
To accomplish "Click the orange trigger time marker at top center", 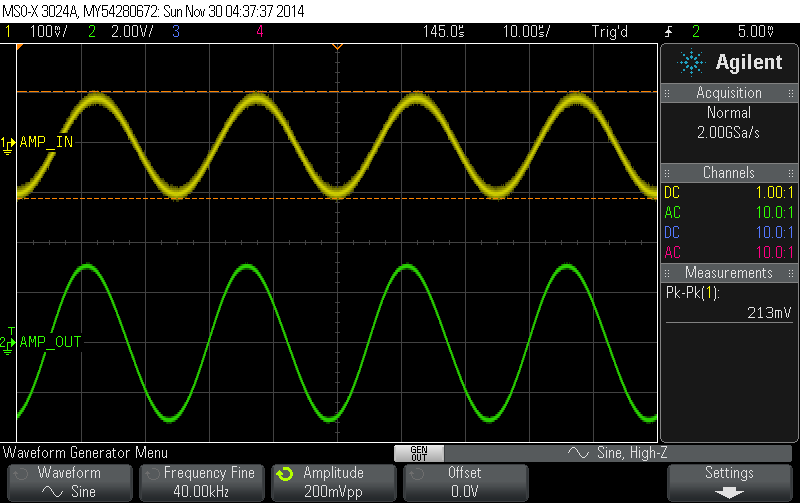I will pyautogui.click(x=337, y=47).
